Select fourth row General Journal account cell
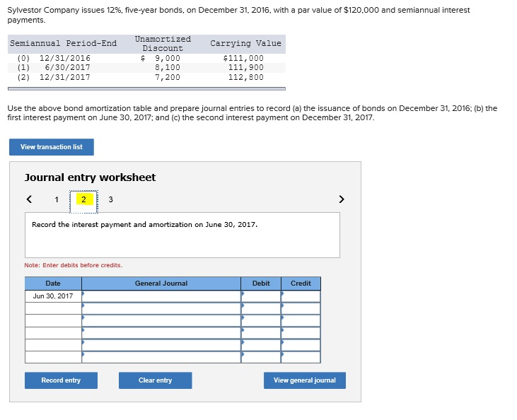517x420 pixels. point(161,333)
